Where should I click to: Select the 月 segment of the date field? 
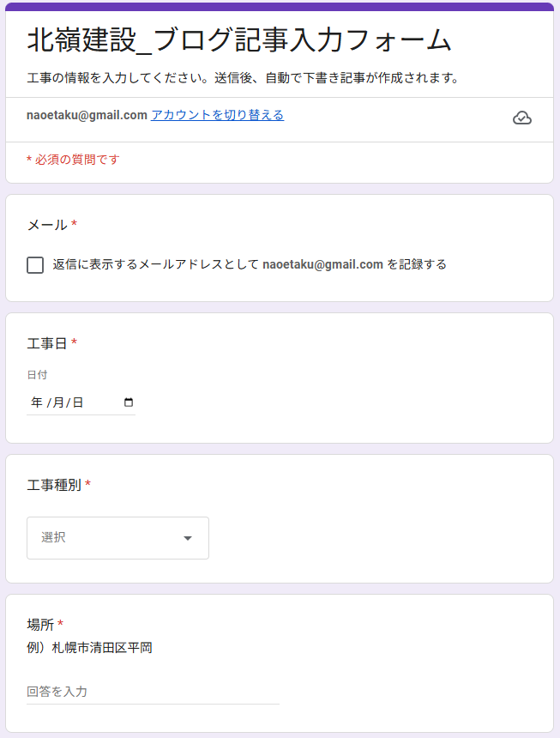[x=58, y=402]
